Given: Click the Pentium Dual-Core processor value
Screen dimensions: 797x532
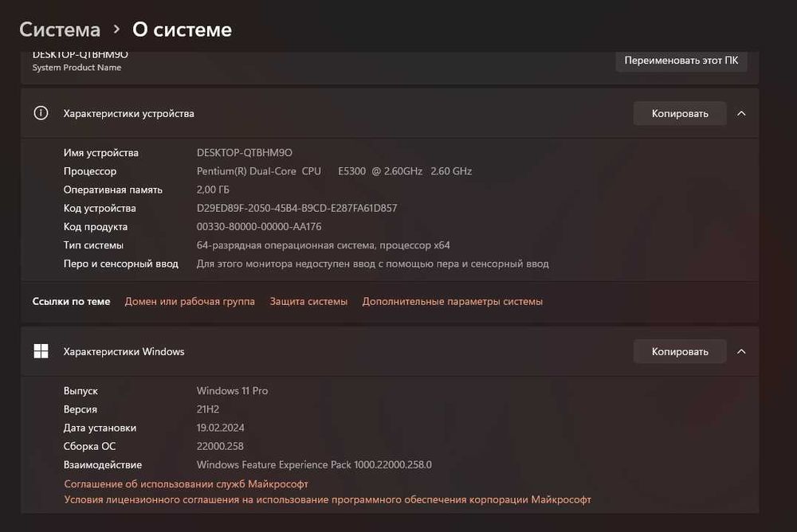Looking at the screenshot, I should (334, 171).
